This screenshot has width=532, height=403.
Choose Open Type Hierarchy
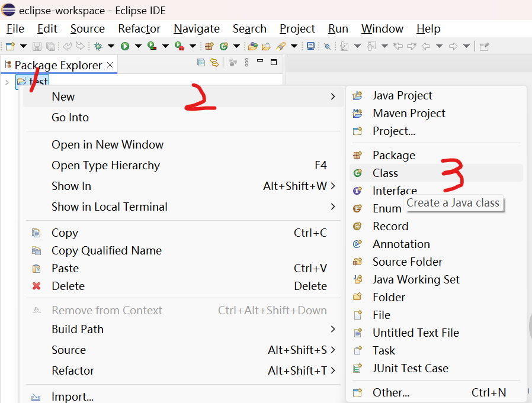[x=183, y=166]
